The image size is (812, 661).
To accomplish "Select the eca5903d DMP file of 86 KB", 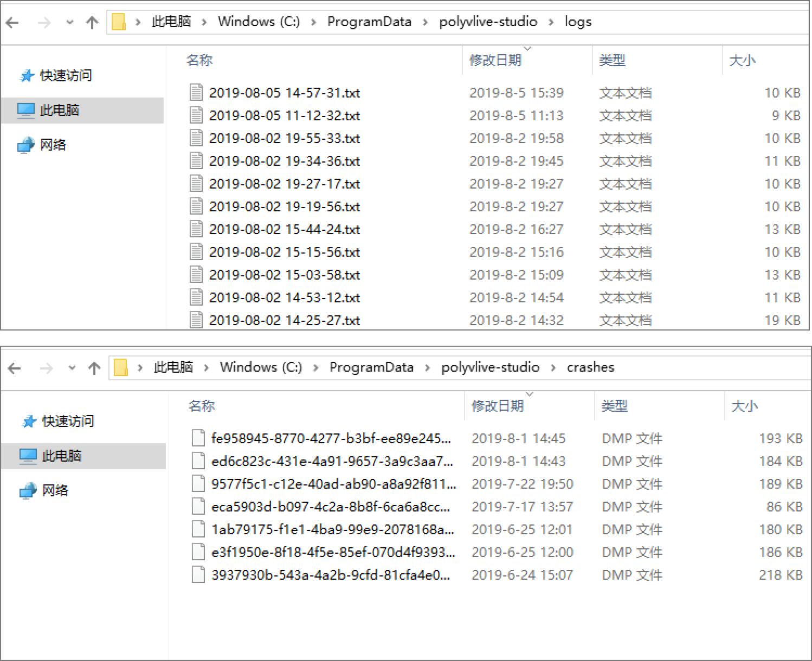I will coord(330,507).
